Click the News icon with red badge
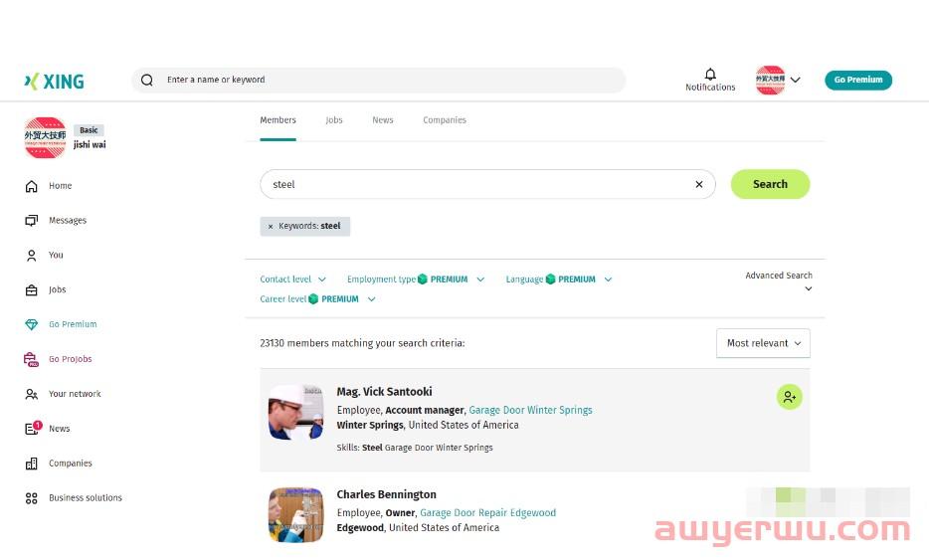 point(33,428)
